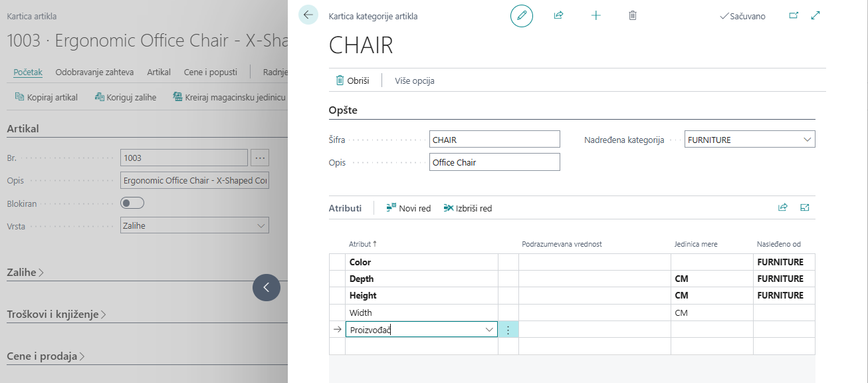The image size is (868, 383).
Task: Click the row options three-dot button
Action: point(508,330)
